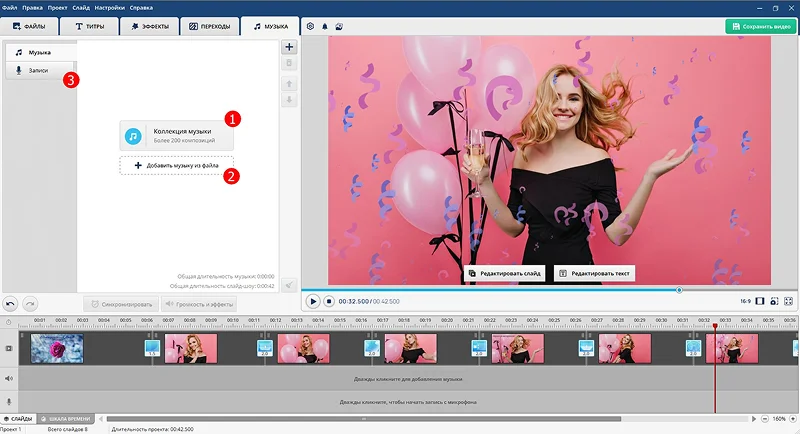The width and height of the screenshot is (800, 434).
Task: Click the 16:9 aspect ratio label
Action: (x=745, y=301)
